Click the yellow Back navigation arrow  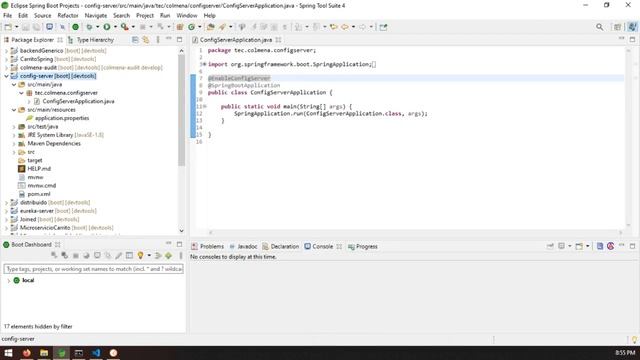345,27
